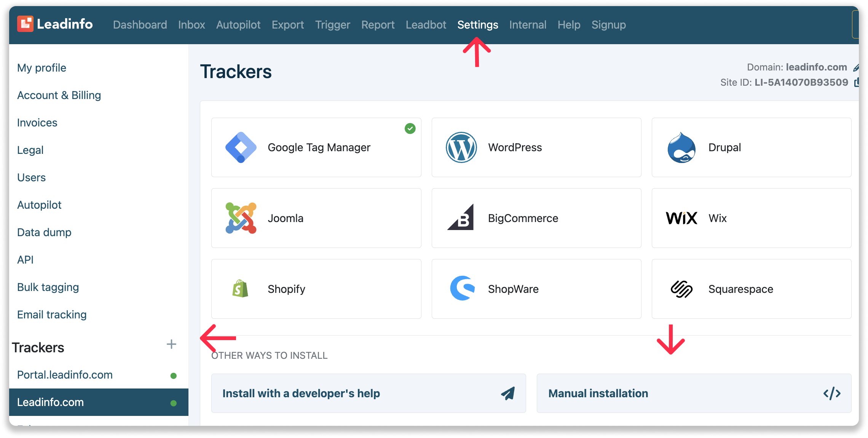Viewport: 868px width, 438px height.
Task: Choose the Drupal install label
Action: coord(724,147)
